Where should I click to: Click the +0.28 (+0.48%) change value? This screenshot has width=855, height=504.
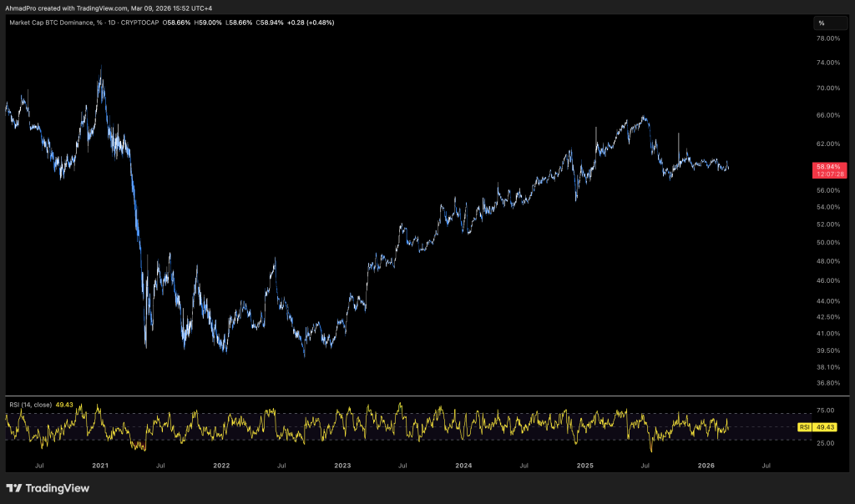tap(310, 23)
